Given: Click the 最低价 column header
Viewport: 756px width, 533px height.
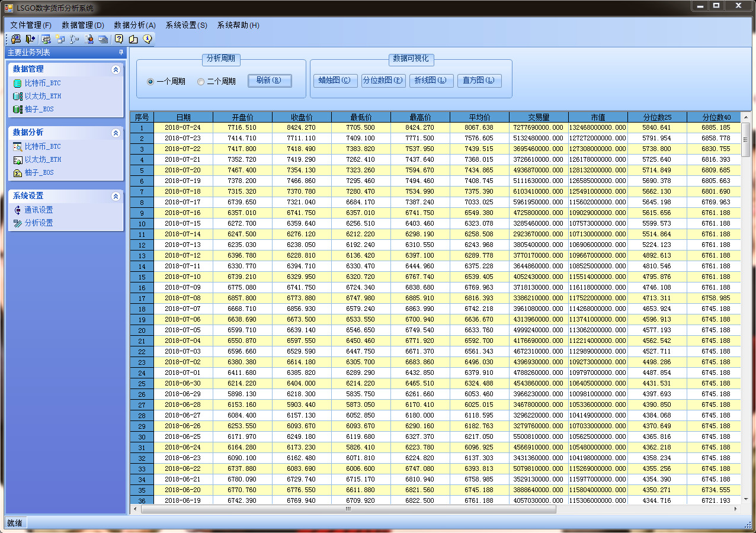Looking at the screenshot, I should tap(361, 117).
